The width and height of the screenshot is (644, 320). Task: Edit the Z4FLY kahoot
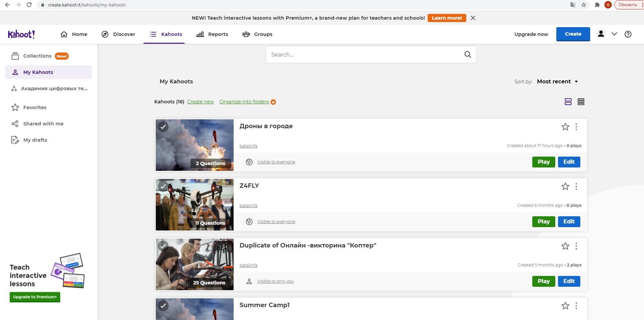tap(569, 222)
